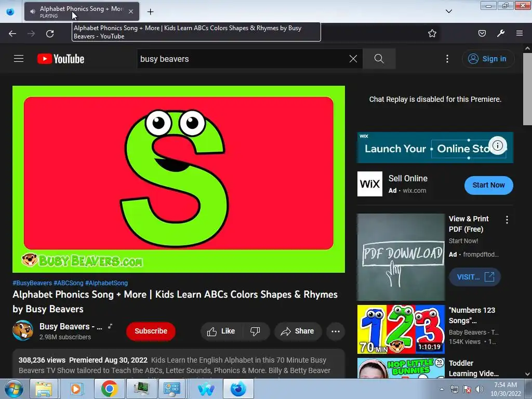
Task: Open YouTube settings three-dot menu
Action: click(x=447, y=59)
